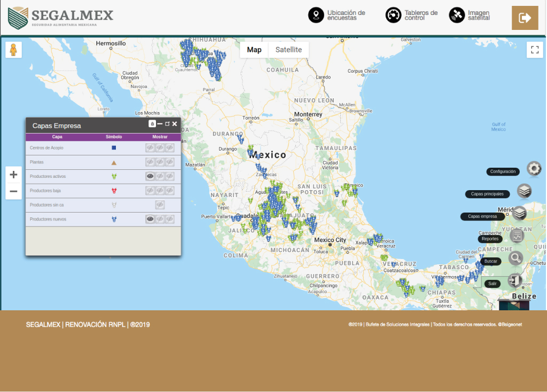Toggle fullscreen map view

coord(534,50)
